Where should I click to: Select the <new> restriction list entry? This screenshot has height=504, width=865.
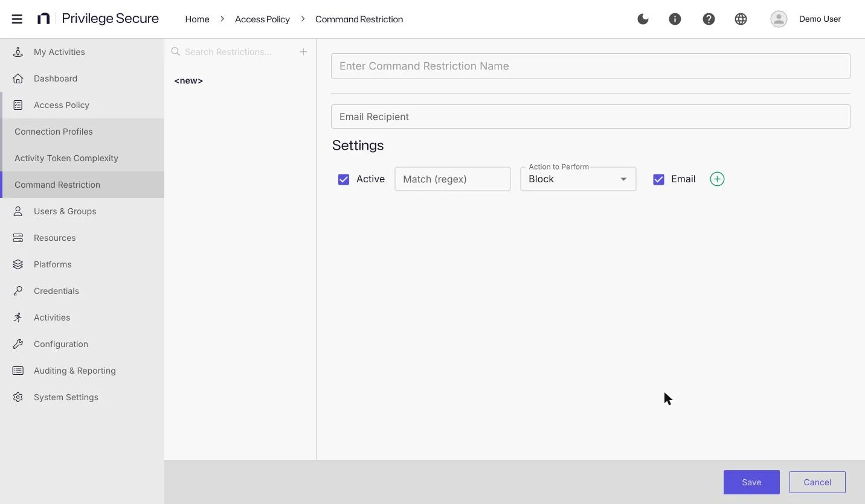188,81
